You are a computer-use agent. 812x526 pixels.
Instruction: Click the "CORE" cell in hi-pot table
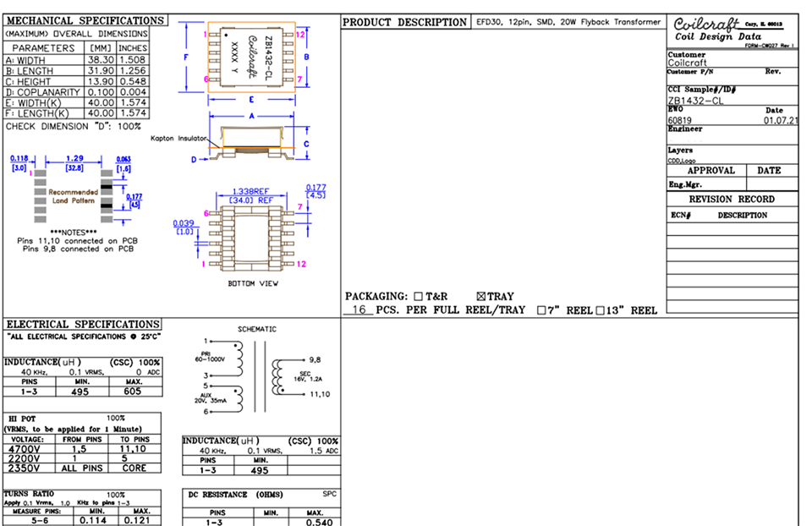(x=134, y=468)
